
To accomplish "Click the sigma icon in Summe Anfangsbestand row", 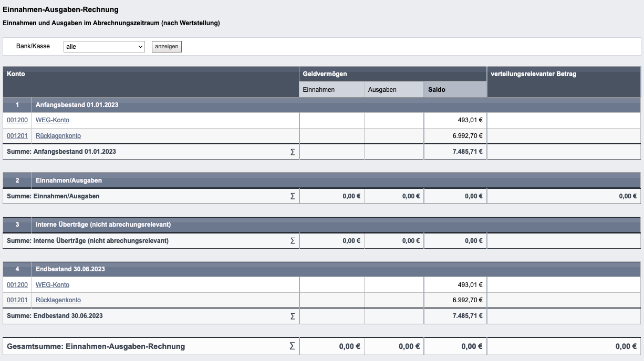I will point(293,152).
